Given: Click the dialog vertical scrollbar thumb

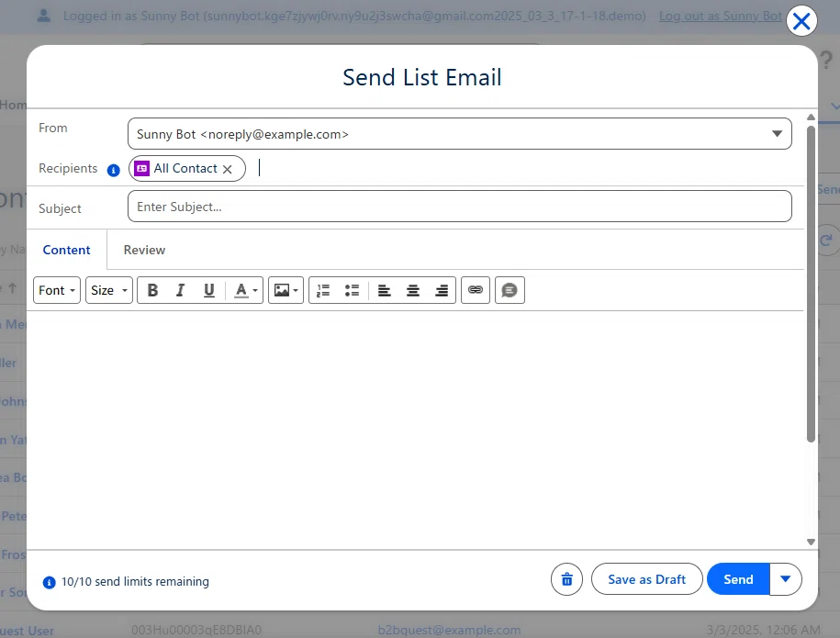Looking at the screenshot, I should click(811, 284).
